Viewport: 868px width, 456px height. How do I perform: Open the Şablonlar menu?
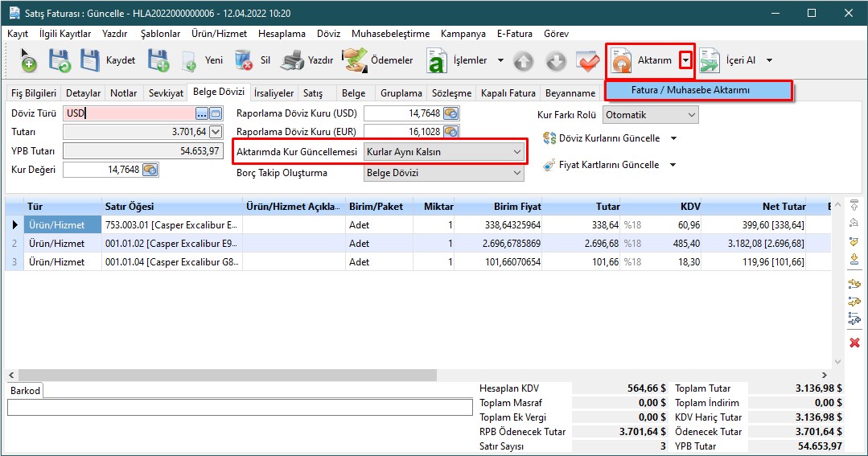pos(160,34)
